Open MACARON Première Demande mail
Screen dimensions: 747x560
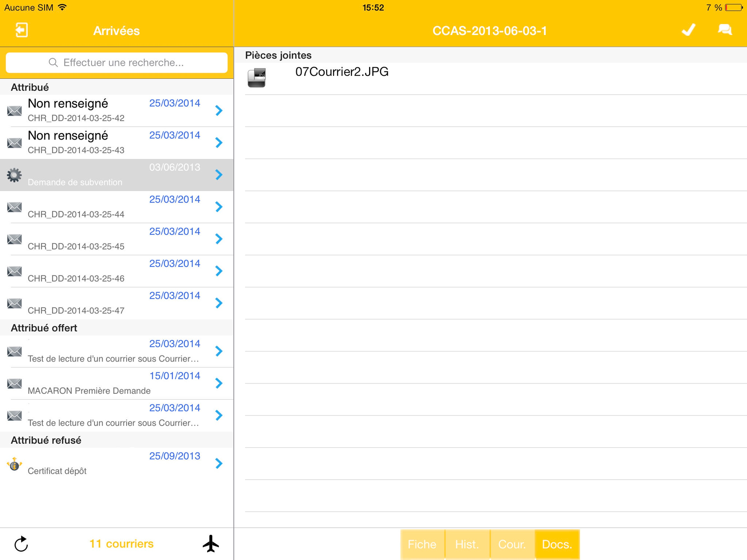coord(116,383)
